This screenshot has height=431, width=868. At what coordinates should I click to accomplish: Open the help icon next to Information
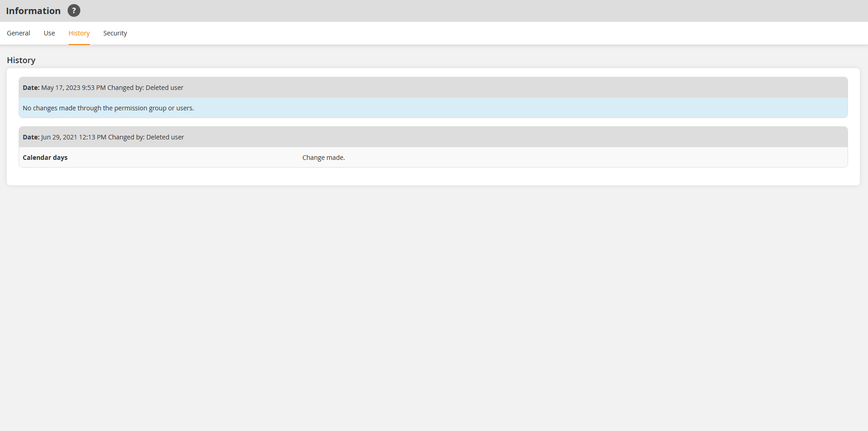(x=74, y=10)
